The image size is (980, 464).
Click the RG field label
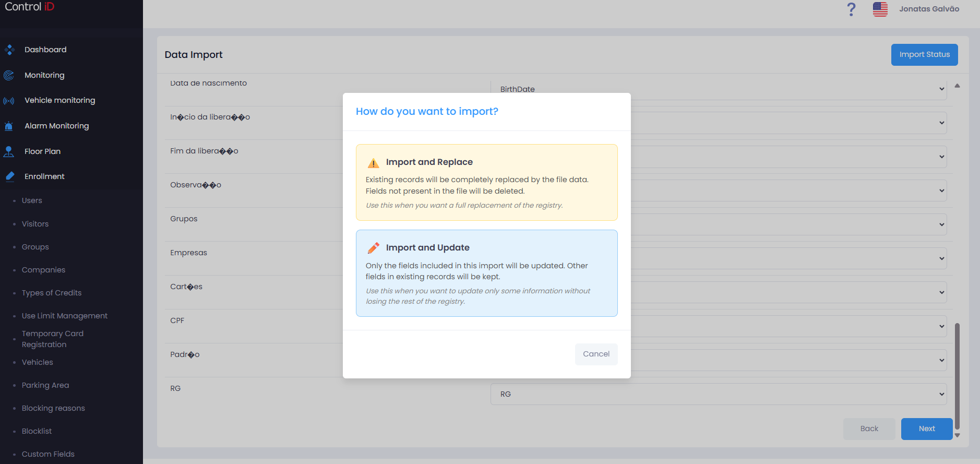click(x=175, y=388)
